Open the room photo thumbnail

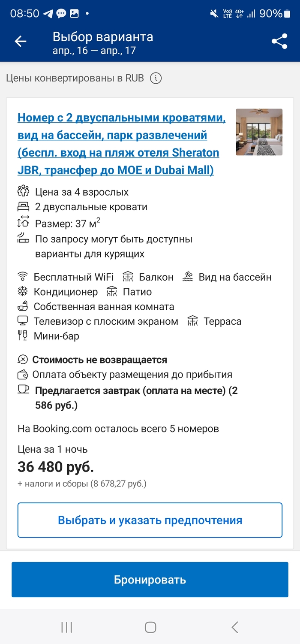(258, 132)
